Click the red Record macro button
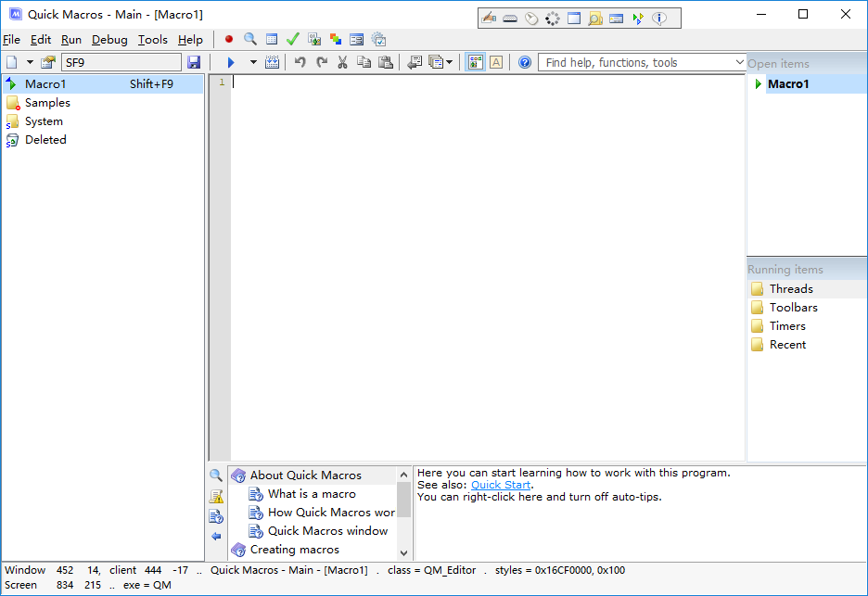 click(x=229, y=39)
